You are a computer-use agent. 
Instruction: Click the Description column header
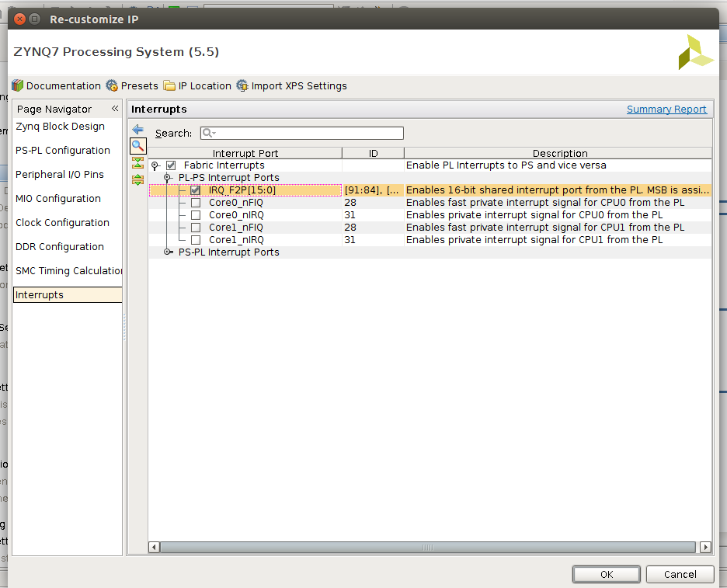560,153
